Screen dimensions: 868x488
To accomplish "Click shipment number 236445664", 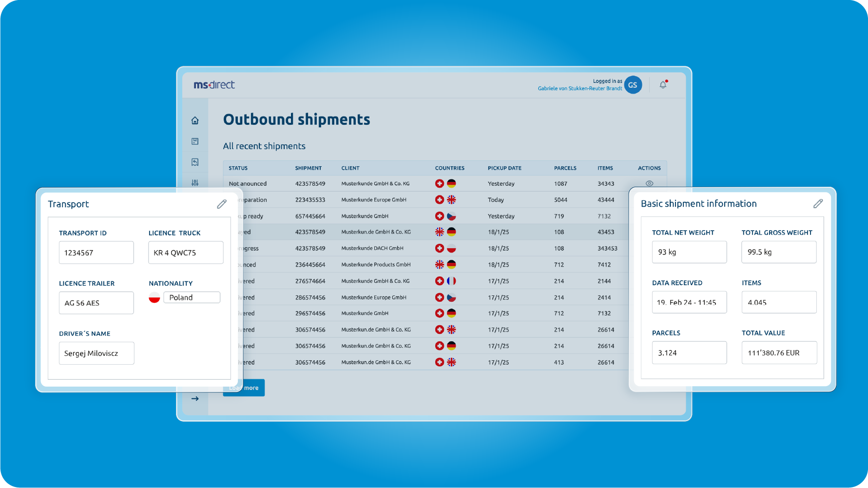I will (310, 265).
